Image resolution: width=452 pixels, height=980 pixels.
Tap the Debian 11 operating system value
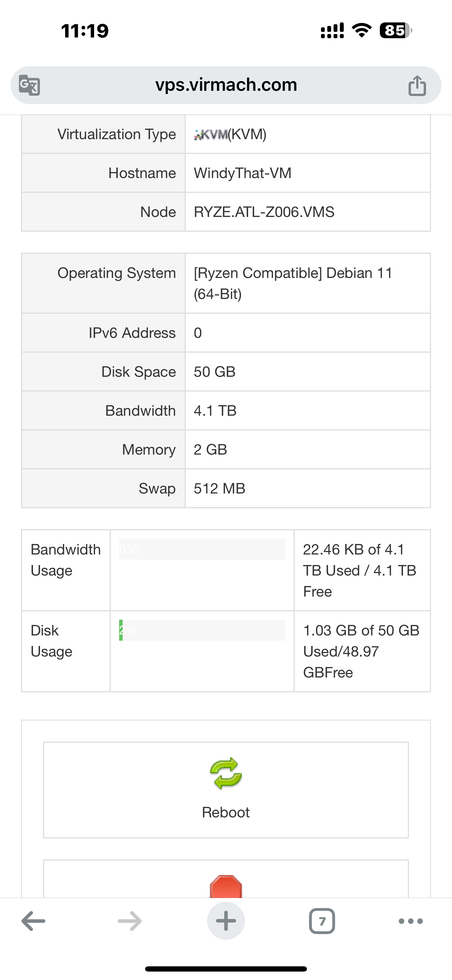pos(293,283)
